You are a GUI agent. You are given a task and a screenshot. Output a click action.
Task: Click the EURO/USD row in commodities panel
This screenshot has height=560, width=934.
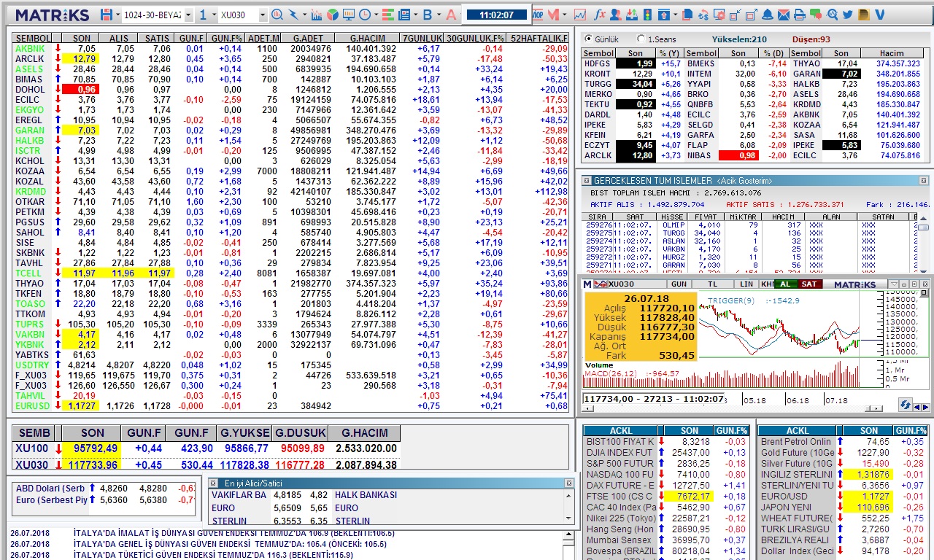pos(843,496)
